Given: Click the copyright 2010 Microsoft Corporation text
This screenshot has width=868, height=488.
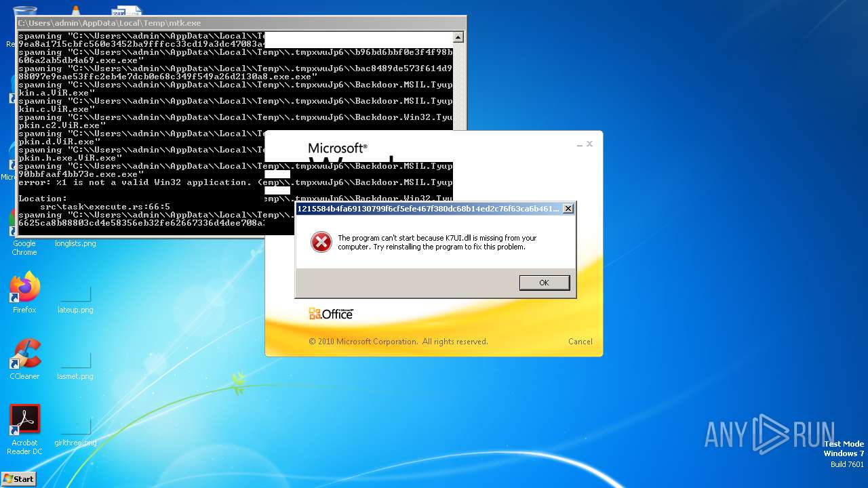Looking at the screenshot, I should pos(398,342).
